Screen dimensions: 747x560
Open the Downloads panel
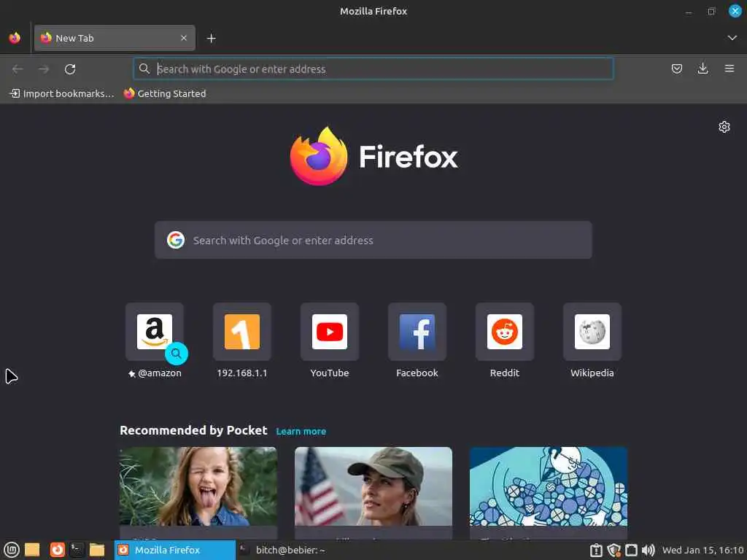point(703,69)
